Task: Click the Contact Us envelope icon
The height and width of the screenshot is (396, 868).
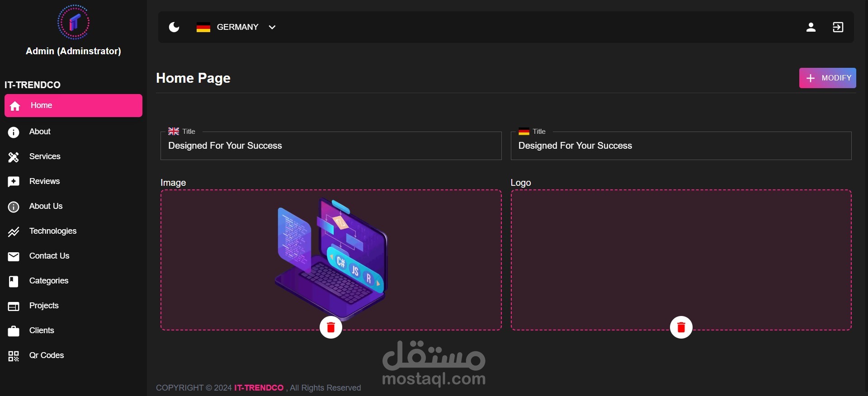Action: pyautogui.click(x=14, y=257)
